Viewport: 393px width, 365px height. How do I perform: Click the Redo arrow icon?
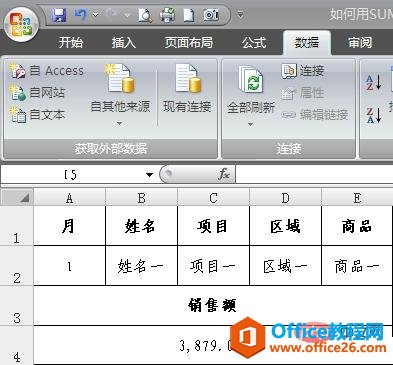click(x=111, y=14)
